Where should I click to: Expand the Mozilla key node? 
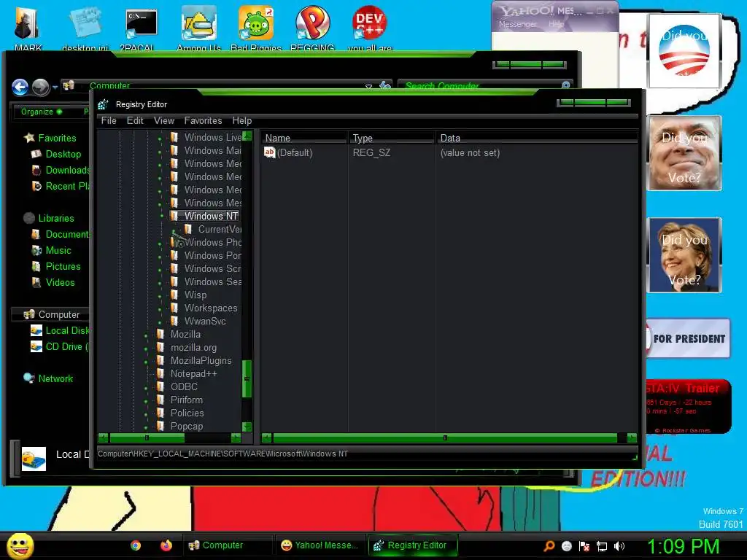146,335
